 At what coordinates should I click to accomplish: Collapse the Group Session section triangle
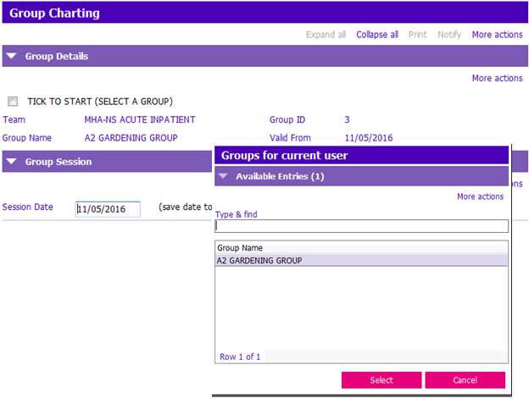12,162
